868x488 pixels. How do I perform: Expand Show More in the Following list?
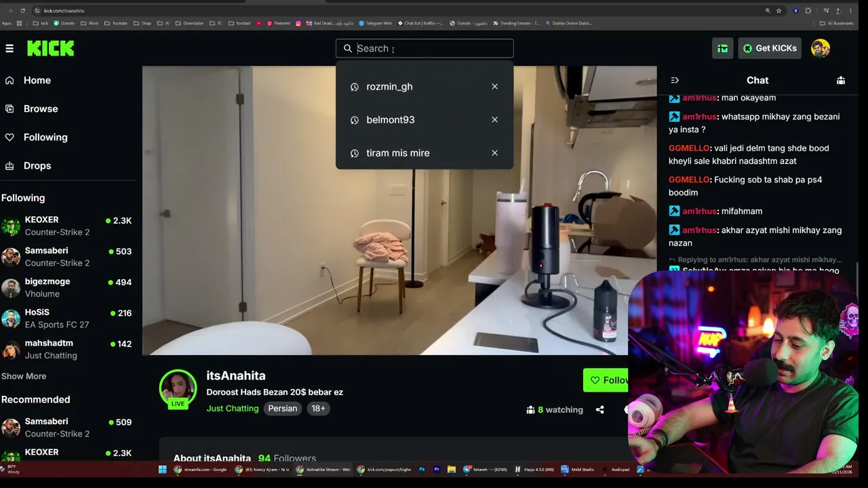pos(24,376)
